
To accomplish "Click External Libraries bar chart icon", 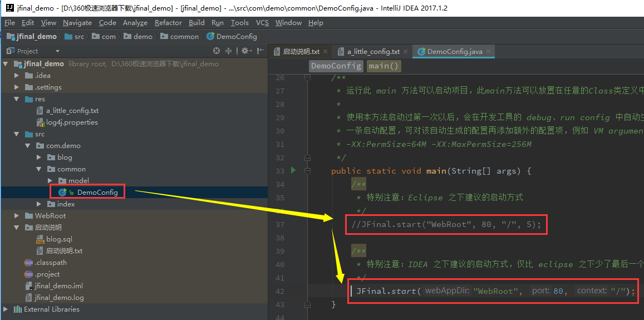I will click(x=18, y=309).
